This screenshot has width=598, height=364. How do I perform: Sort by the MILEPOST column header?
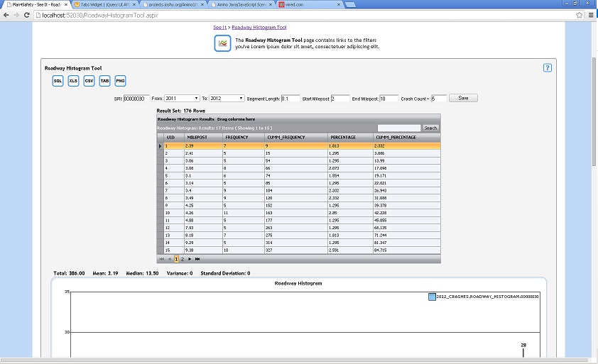(x=204, y=137)
